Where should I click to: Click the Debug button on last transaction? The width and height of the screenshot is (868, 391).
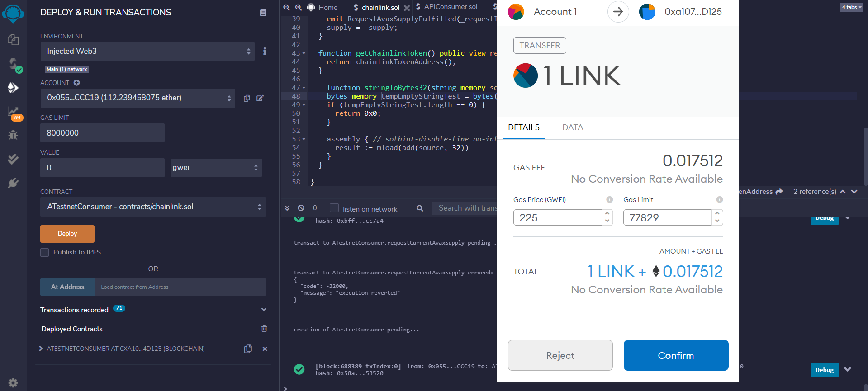tap(825, 370)
